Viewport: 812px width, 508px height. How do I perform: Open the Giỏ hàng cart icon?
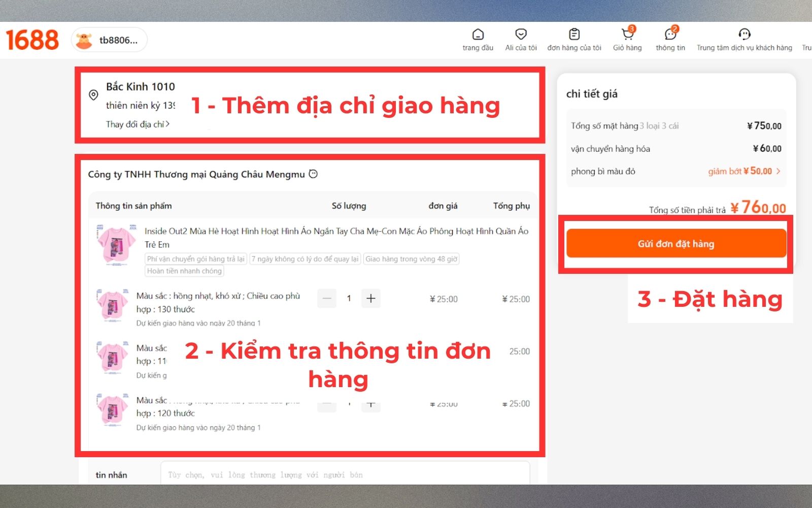[627, 35]
